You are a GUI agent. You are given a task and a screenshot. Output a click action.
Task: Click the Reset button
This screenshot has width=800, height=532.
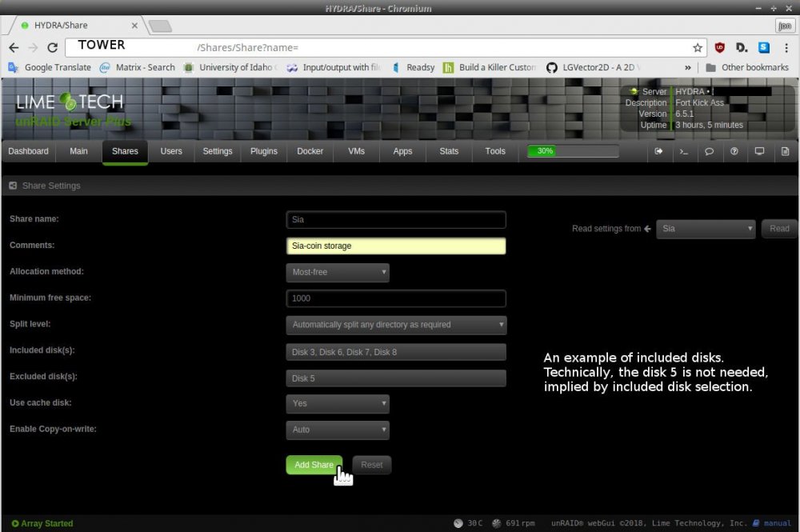pos(371,465)
